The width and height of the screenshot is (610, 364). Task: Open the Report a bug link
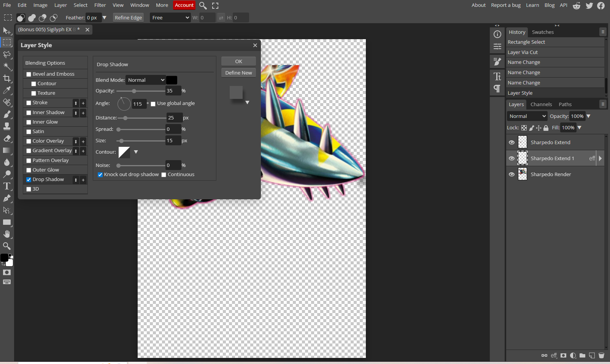(x=506, y=5)
